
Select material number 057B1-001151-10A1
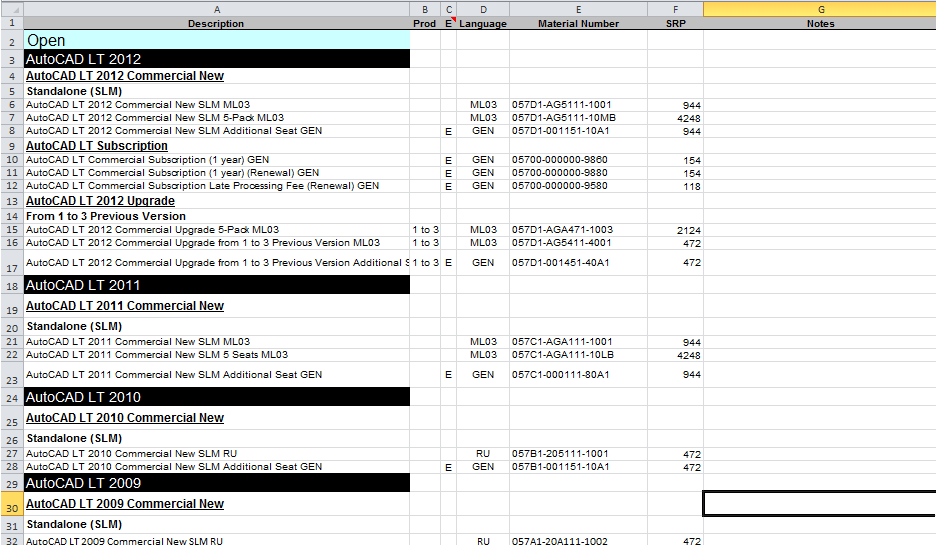[x=578, y=467]
